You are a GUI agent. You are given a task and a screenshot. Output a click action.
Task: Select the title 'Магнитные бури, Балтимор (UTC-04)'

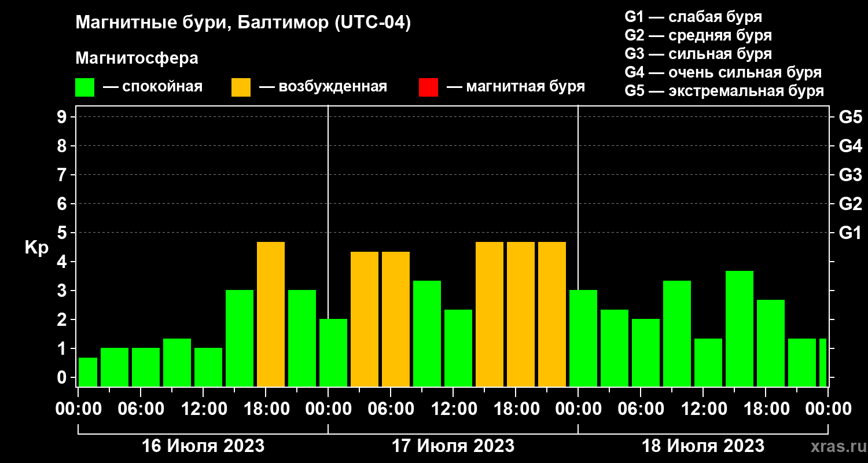click(x=243, y=23)
